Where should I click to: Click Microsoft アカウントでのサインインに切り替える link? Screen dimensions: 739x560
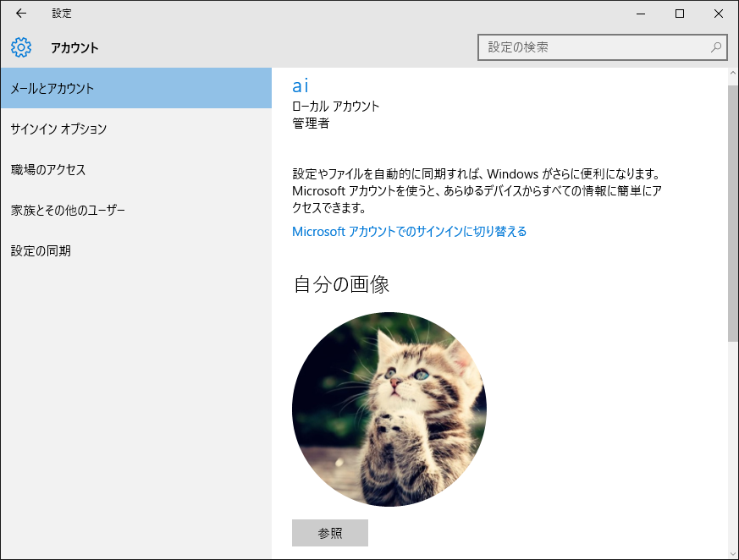tap(409, 231)
